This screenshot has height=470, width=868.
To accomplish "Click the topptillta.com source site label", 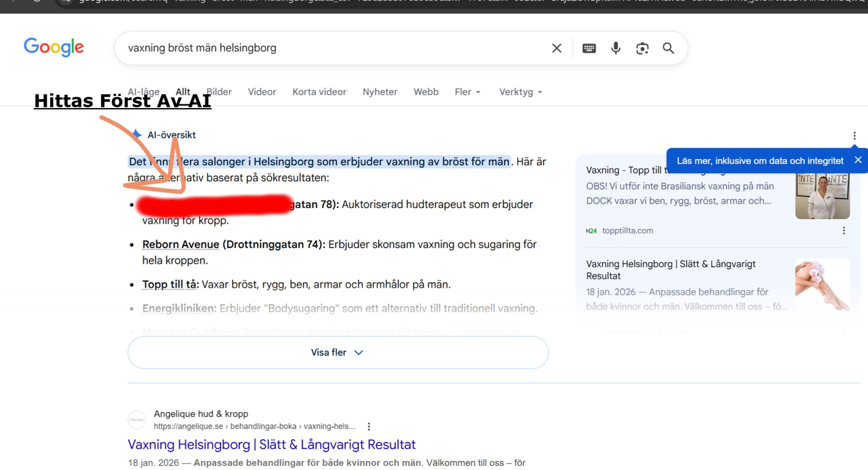I will point(627,230).
